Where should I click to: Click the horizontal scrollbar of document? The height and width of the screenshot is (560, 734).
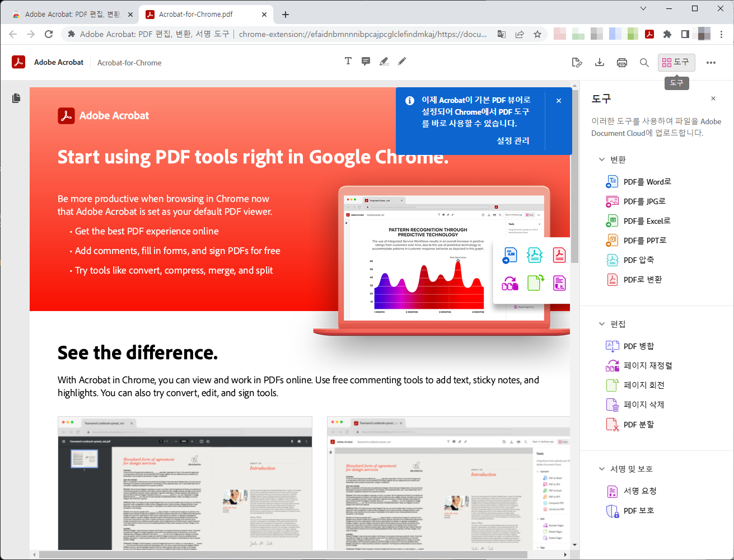[x=283, y=554]
